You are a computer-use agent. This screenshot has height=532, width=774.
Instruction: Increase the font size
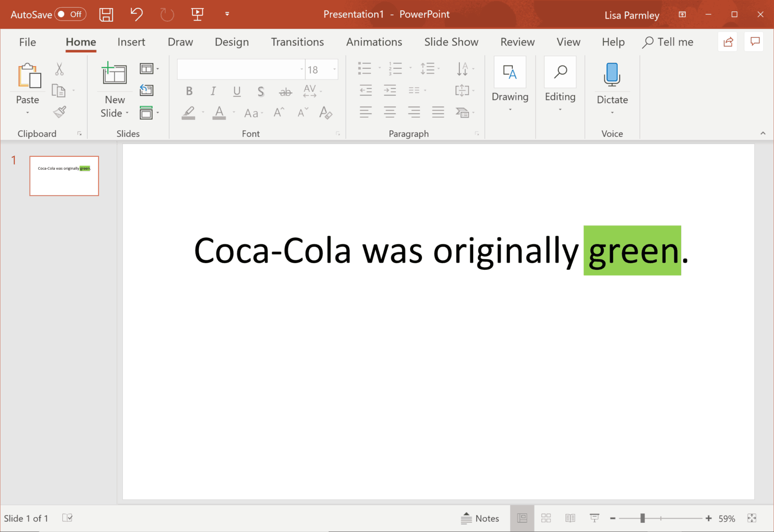point(279,112)
